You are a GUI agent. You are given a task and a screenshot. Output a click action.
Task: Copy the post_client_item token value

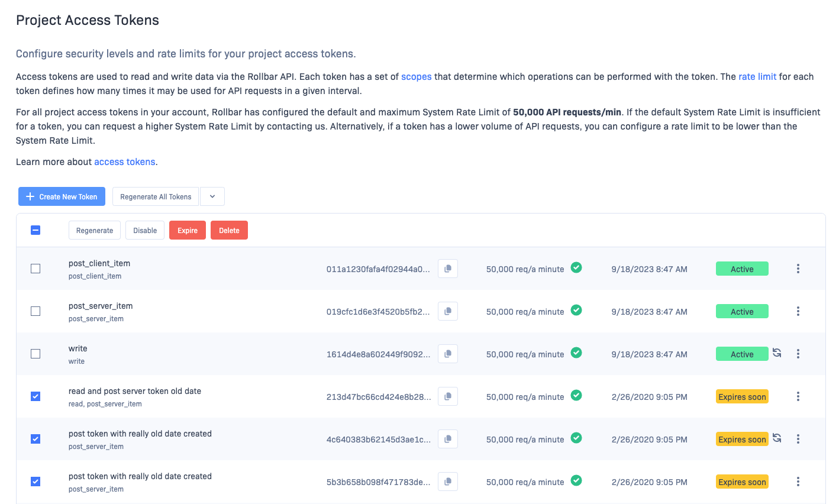click(448, 268)
